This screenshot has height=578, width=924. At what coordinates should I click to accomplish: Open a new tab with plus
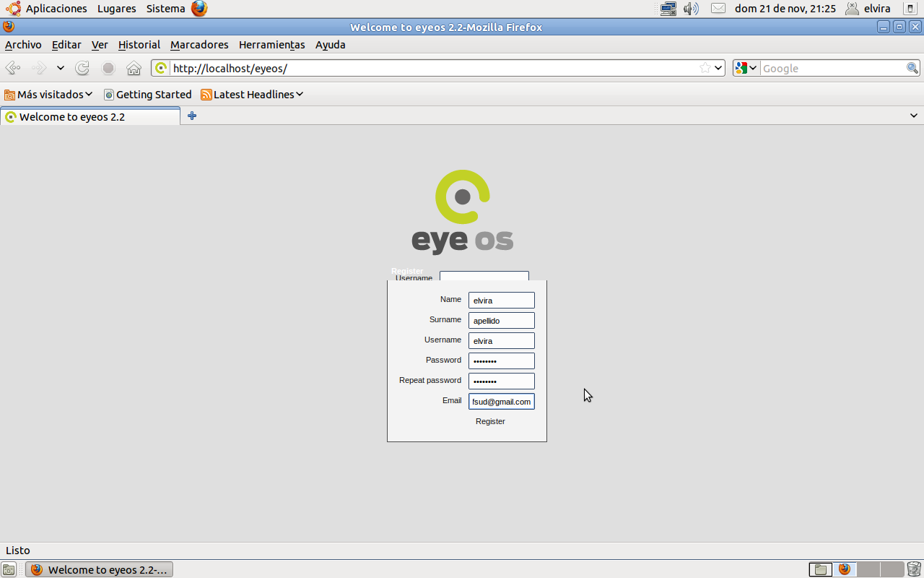192,116
